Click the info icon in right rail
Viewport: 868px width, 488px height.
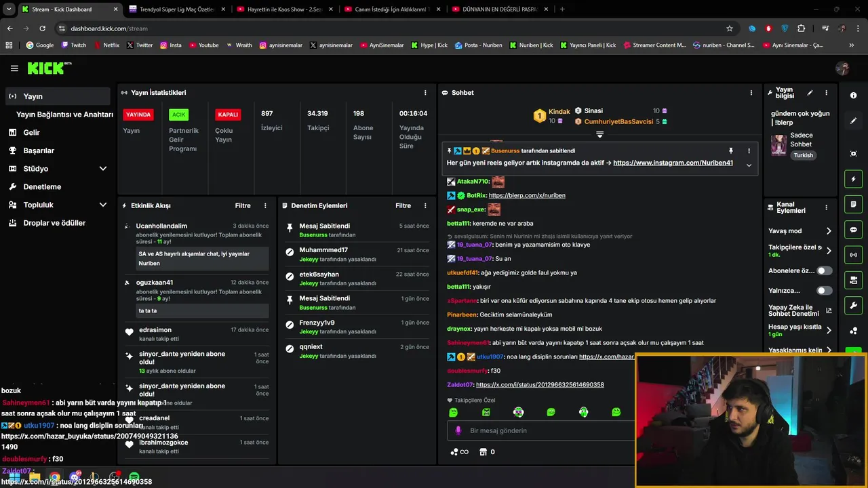[x=853, y=96]
